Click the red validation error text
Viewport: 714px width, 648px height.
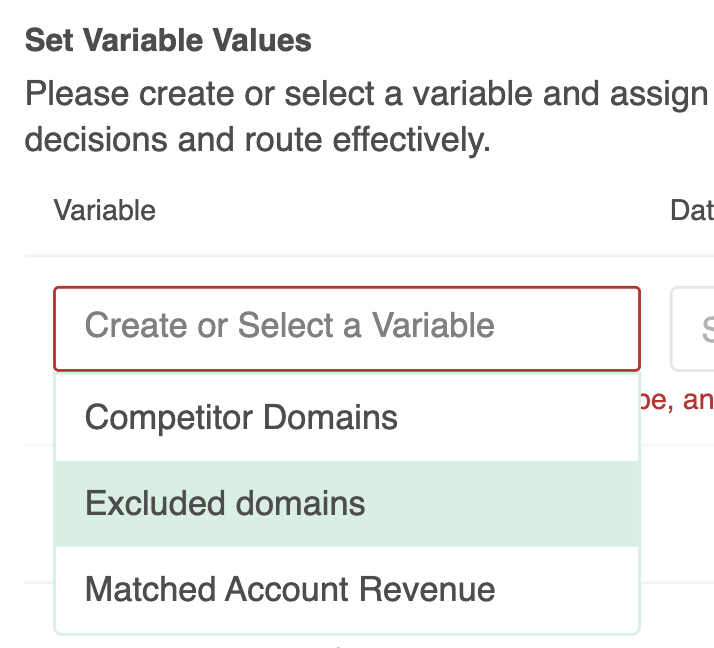678,400
